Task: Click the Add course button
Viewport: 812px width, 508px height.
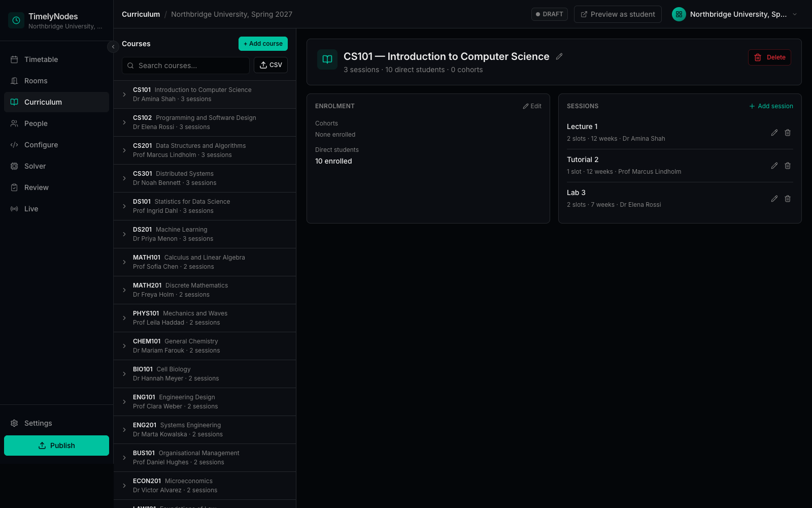Action: point(263,44)
